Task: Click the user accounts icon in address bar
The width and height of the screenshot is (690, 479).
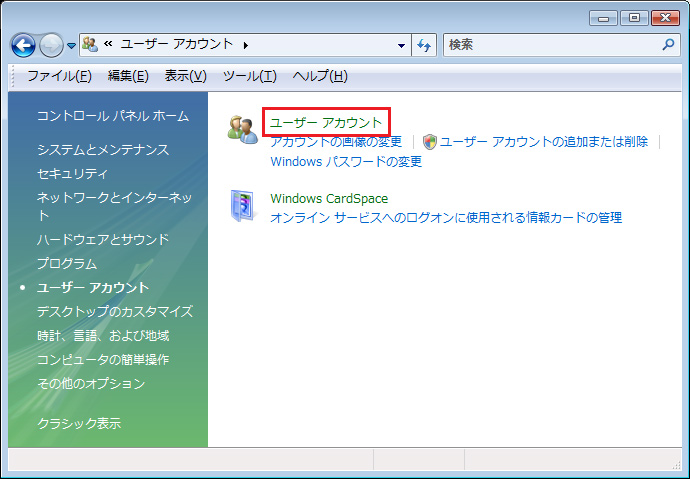Action: coord(90,44)
